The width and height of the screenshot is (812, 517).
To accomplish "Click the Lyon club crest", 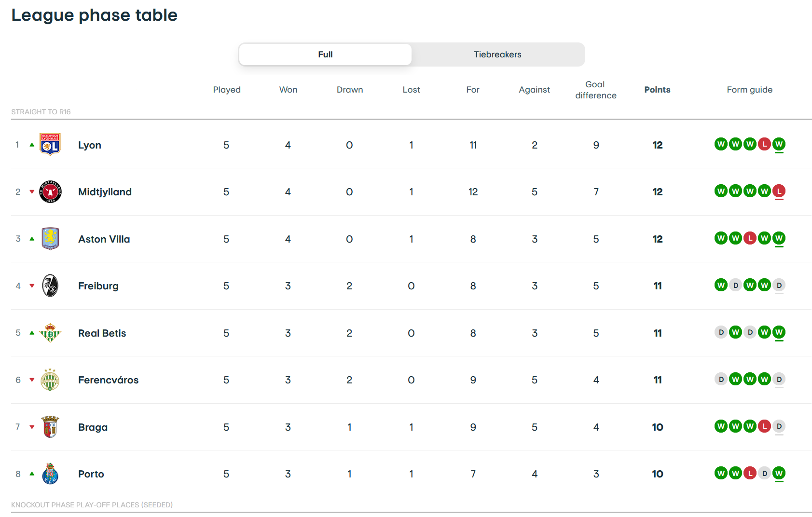I will pos(50,144).
